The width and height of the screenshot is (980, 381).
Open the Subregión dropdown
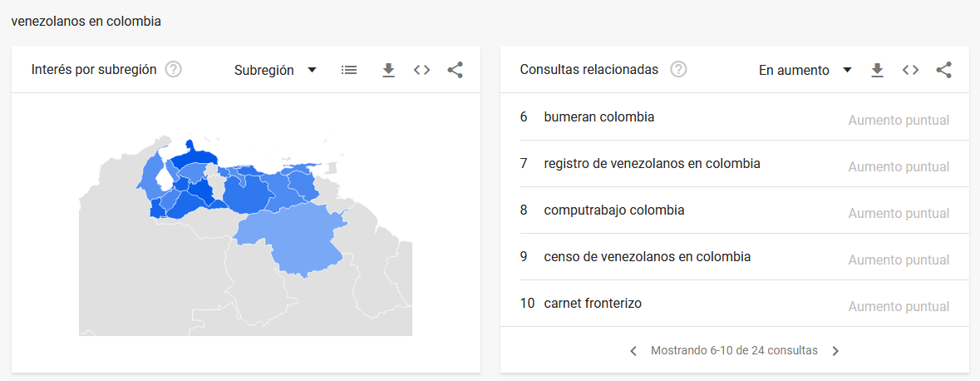276,70
